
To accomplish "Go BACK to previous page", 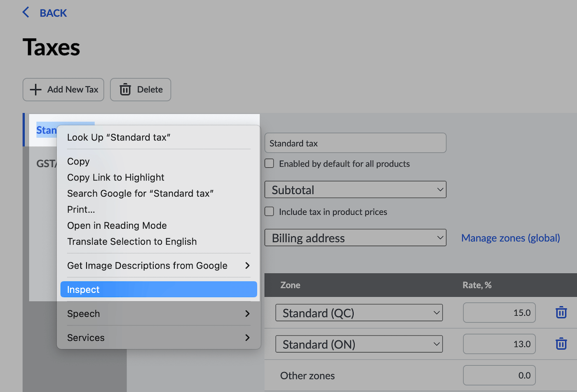I will pyautogui.click(x=53, y=13).
